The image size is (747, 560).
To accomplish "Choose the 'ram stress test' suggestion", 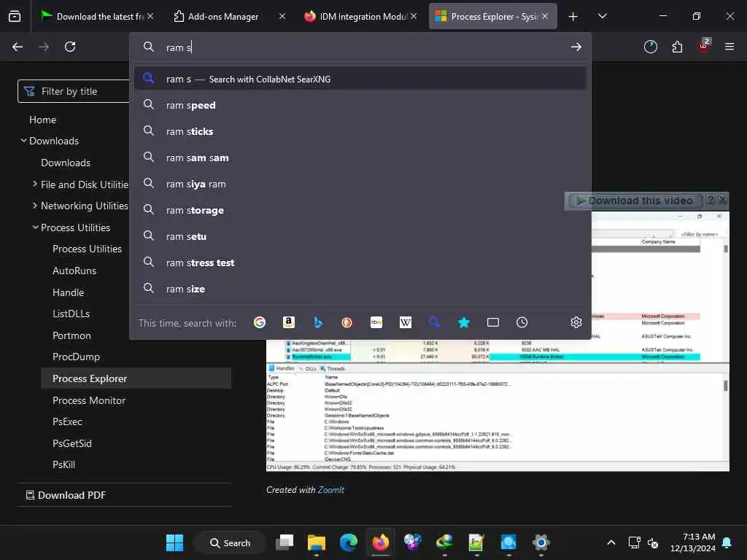I will [360, 262].
